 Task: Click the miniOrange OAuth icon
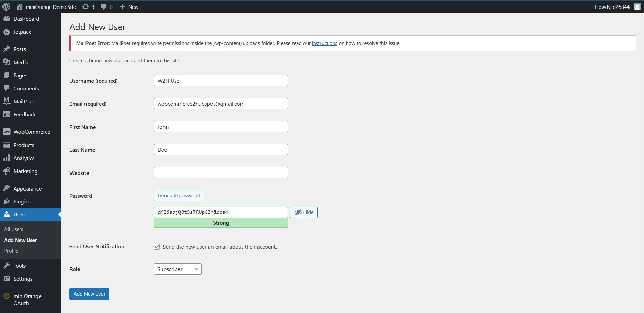(x=6, y=296)
